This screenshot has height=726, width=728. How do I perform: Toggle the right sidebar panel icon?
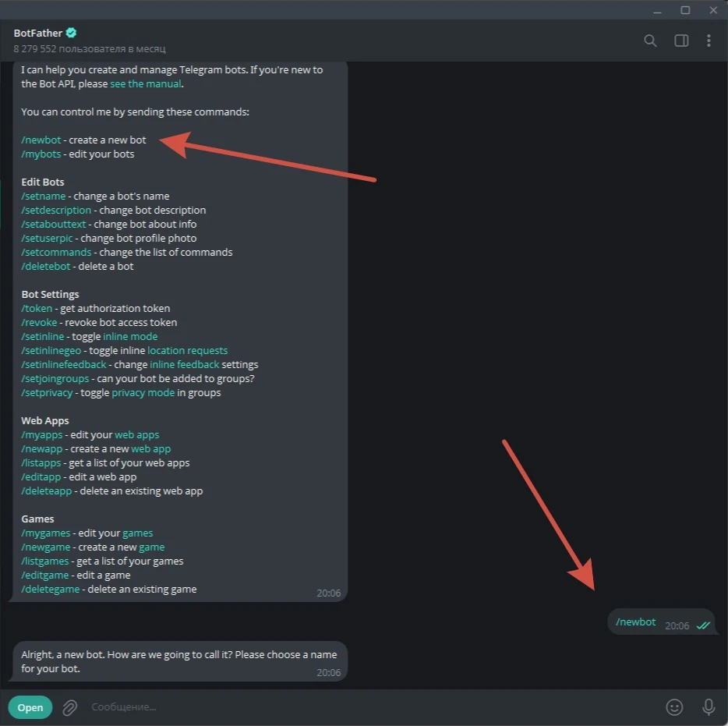(681, 41)
